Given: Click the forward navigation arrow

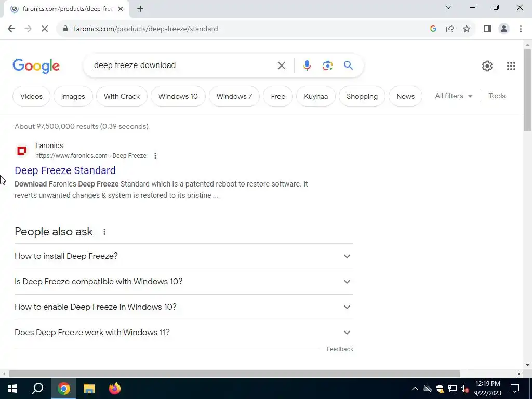Looking at the screenshot, I should [x=28, y=29].
